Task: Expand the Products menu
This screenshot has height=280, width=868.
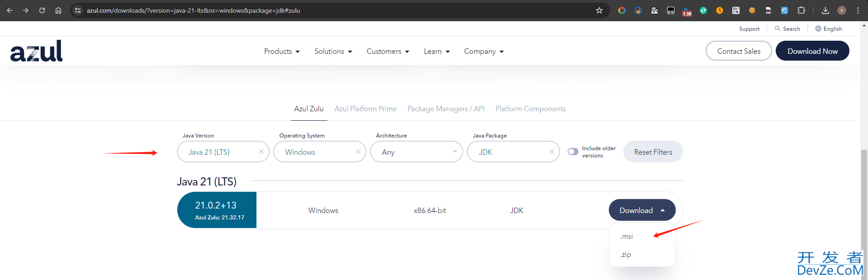Action: coord(282,52)
